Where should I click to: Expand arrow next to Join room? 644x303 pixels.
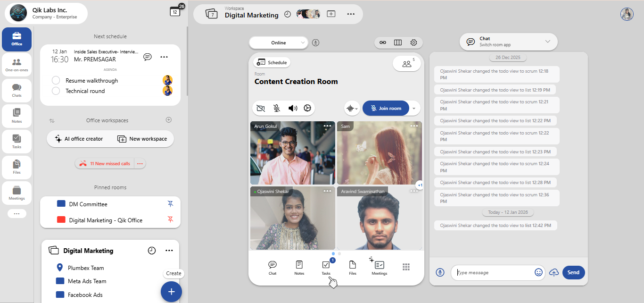click(413, 108)
